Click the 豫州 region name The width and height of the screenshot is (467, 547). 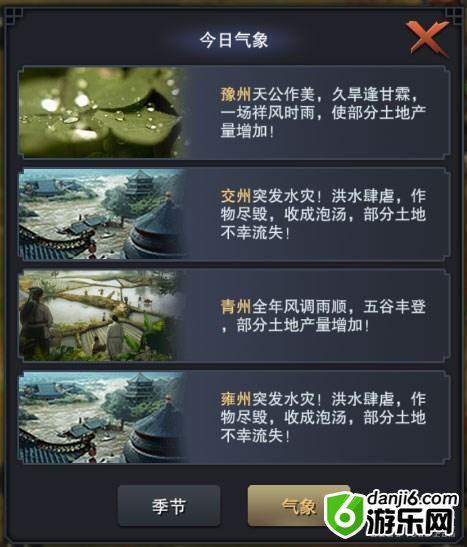(x=235, y=94)
